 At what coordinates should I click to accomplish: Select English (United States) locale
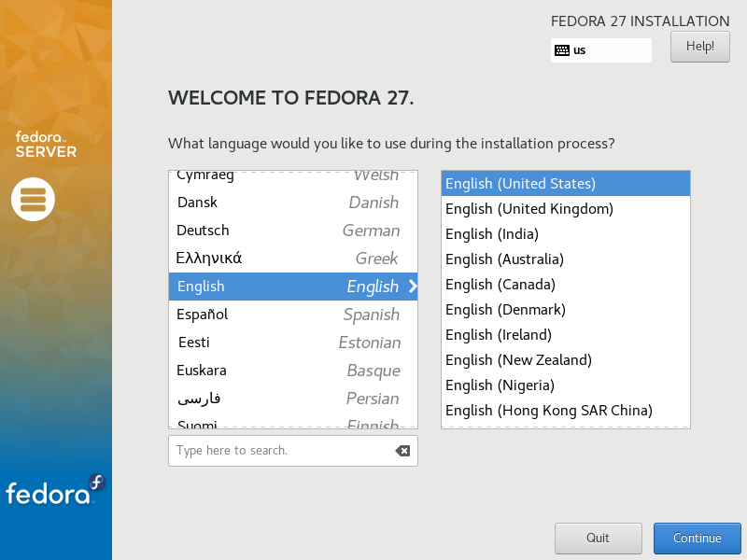(566, 183)
